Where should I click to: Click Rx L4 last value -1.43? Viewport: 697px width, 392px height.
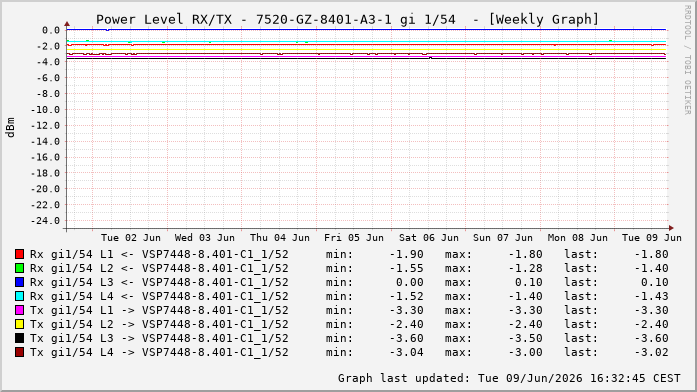point(652,296)
